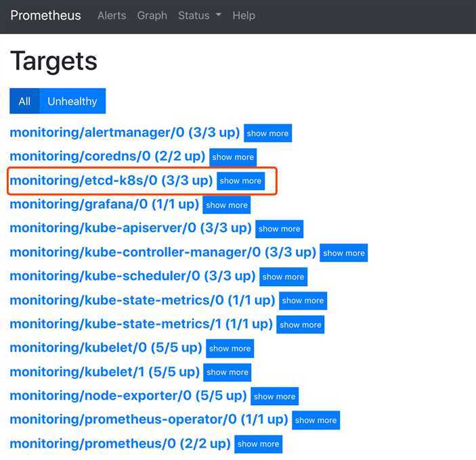Show more for monitoring/kubelet/1
This screenshot has height=460, width=476.
[x=228, y=372]
